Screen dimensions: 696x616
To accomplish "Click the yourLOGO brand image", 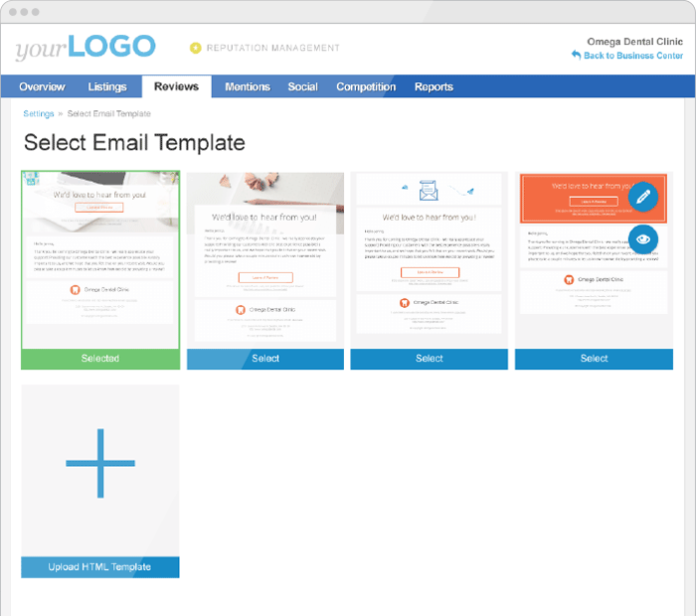I will [x=86, y=47].
